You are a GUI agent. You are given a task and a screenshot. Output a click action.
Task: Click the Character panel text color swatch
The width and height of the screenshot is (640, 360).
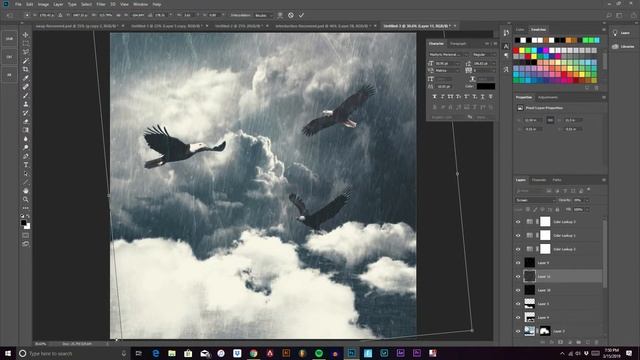[486, 86]
